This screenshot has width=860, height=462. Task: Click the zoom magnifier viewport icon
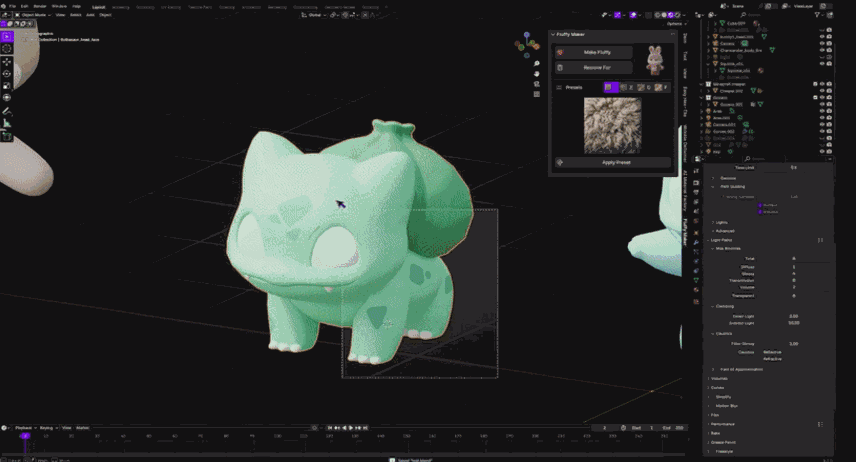(x=536, y=64)
